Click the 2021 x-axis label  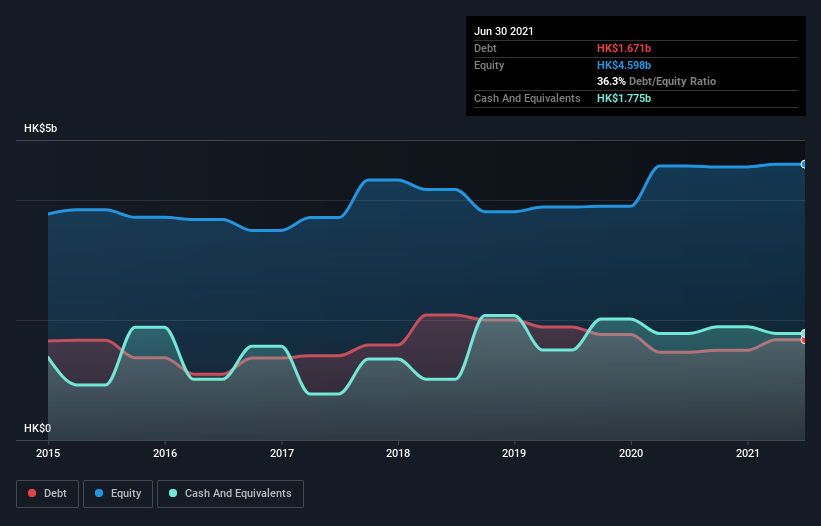[748, 453]
